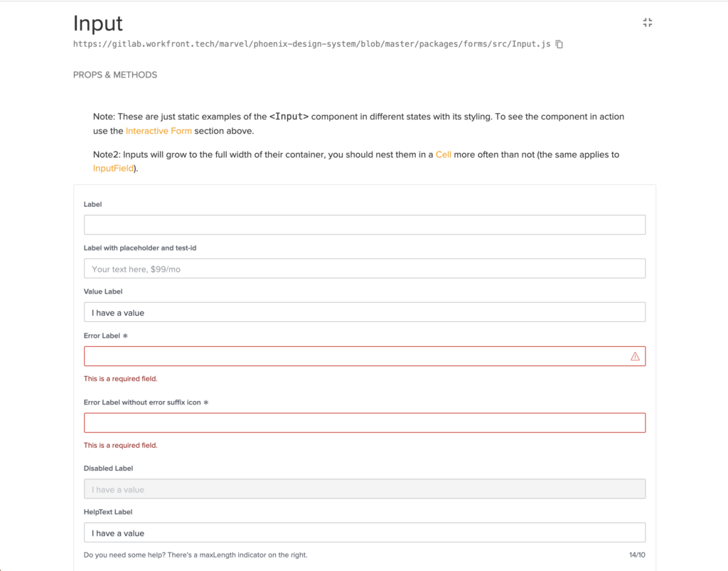Open the InputField link
728x571 pixels.
[113, 169]
